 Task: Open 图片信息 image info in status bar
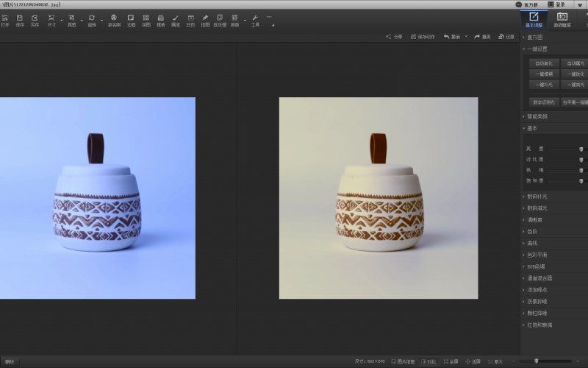tap(403, 361)
